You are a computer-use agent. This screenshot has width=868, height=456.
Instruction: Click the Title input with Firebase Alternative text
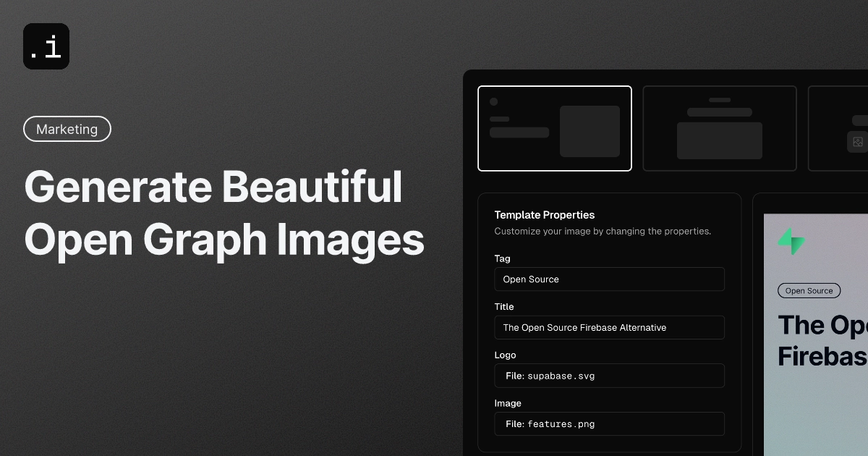point(609,327)
